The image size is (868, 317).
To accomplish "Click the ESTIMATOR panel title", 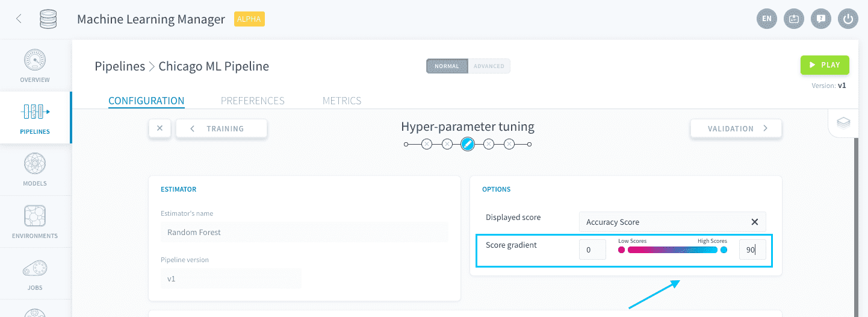I will [179, 189].
